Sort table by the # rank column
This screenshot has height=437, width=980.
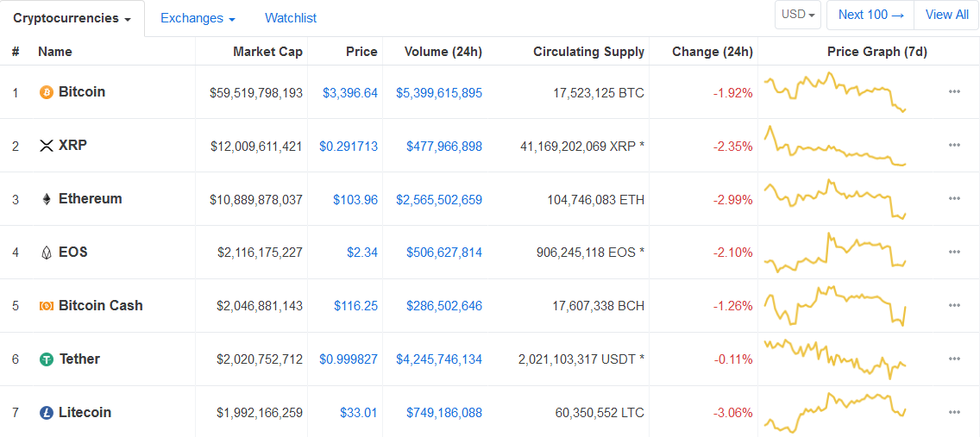coord(16,52)
